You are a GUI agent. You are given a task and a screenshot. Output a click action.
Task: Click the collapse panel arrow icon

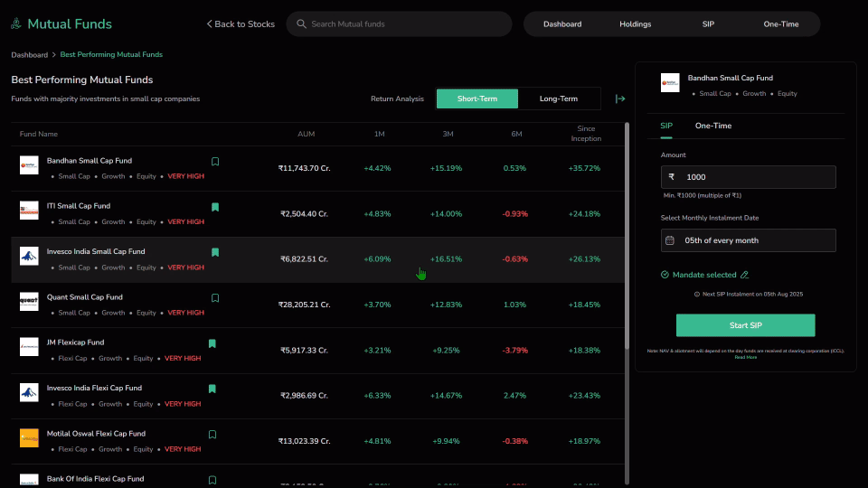click(x=620, y=99)
